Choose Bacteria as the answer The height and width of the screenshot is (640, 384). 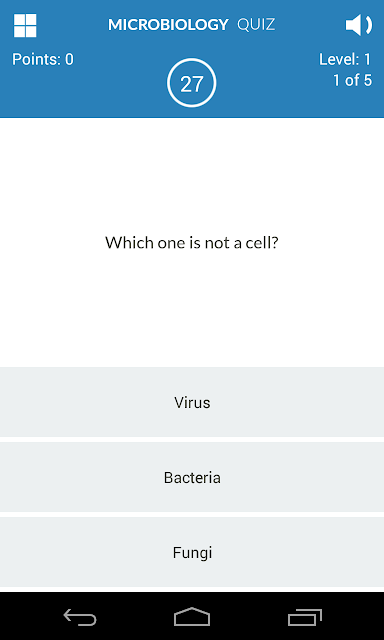pyautogui.click(x=192, y=477)
